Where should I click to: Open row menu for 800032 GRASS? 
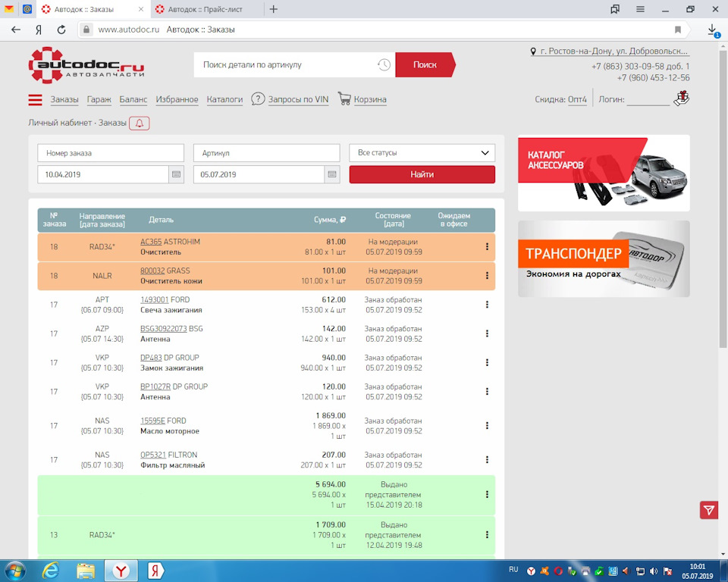coord(487,275)
